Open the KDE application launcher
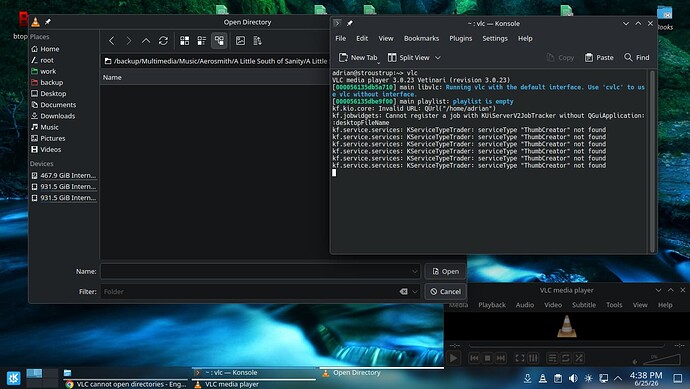 pyautogui.click(x=14, y=378)
